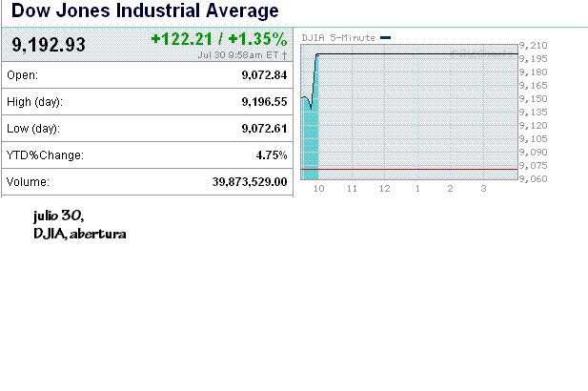Click the dark blue legend line marker
Viewport: 588px width, 391px height.
386,37
